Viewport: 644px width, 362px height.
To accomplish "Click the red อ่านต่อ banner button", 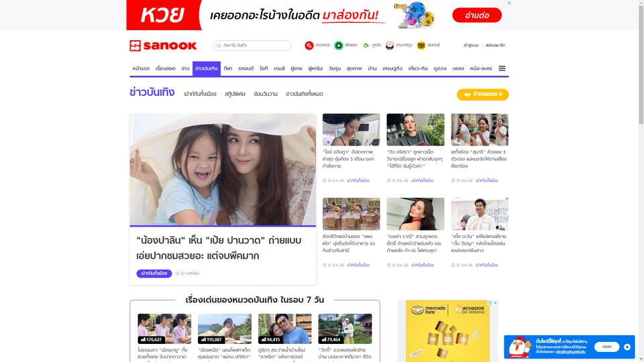I will point(477,15).
